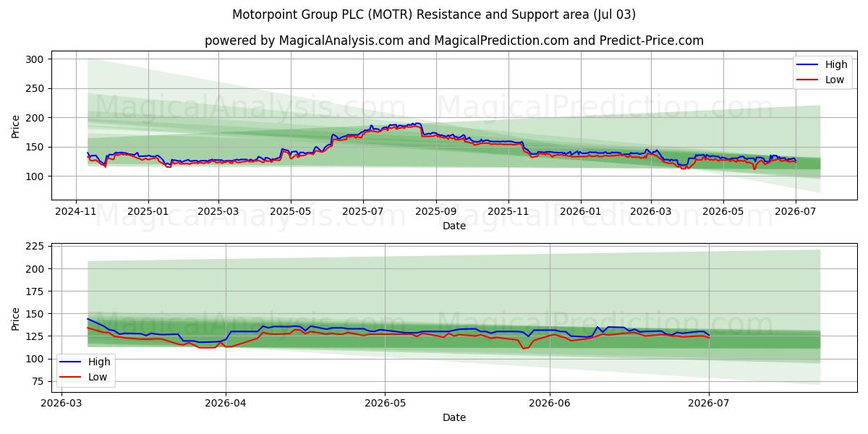Click the 2026-07 label on top chart axis
868x434 pixels.
[x=795, y=211]
